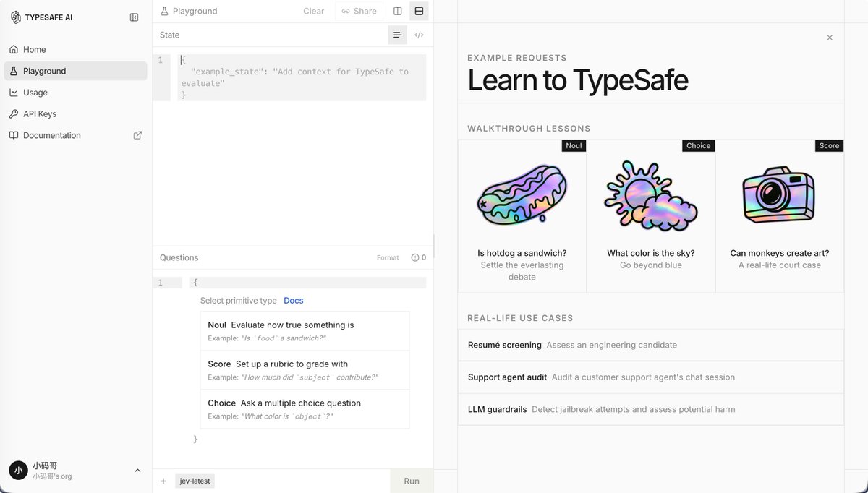Go to the Usage section
The height and width of the screenshot is (493, 868).
(x=75, y=93)
